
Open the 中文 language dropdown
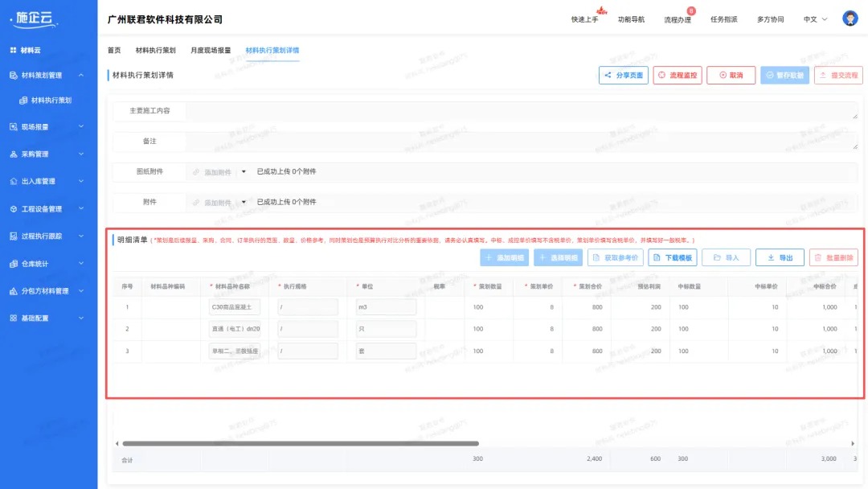pos(812,18)
